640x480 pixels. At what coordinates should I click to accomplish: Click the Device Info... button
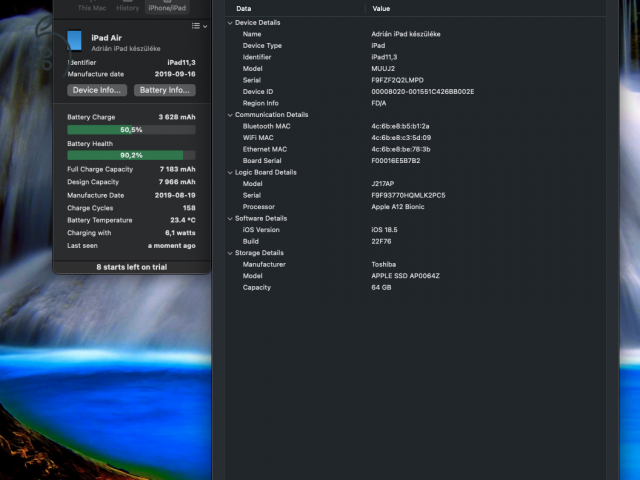point(98,90)
